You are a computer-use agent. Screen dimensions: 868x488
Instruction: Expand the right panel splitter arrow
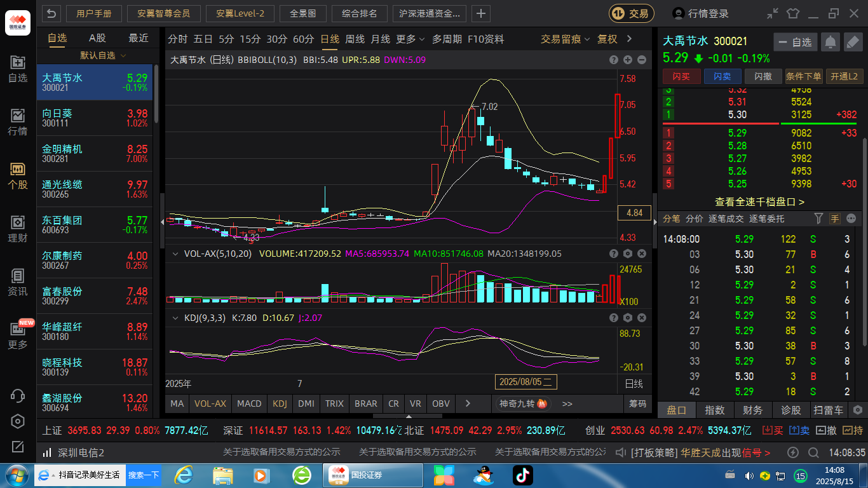pyautogui.click(x=655, y=222)
